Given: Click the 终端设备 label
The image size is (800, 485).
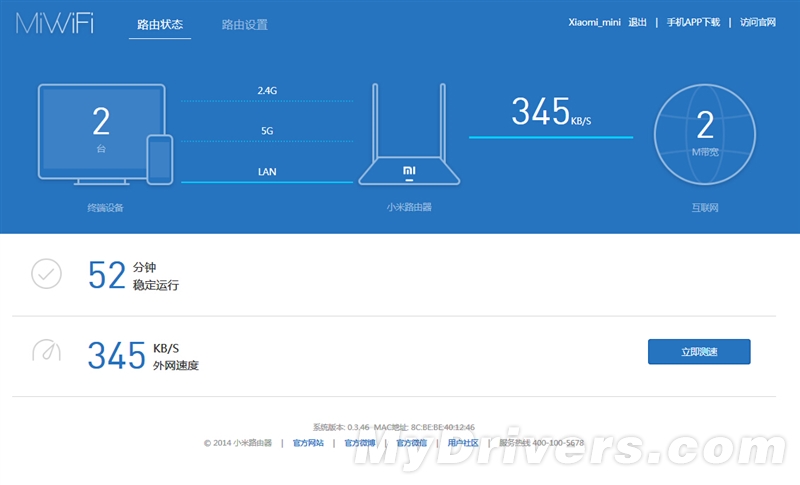Looking at the screenshot, I should [x=105, y=208].
